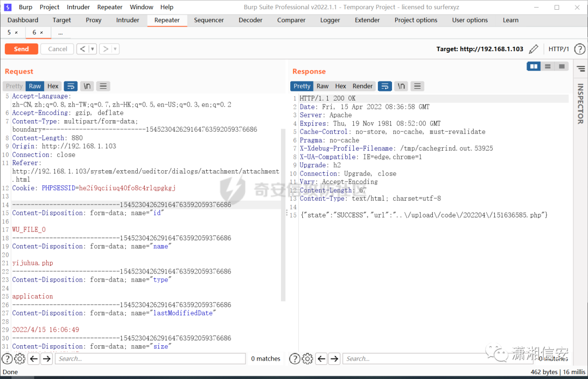The width and height of the screenshot is (588, 379).
Task: Select Repeater sub-tab 5
Action: (x=9, y=33)
